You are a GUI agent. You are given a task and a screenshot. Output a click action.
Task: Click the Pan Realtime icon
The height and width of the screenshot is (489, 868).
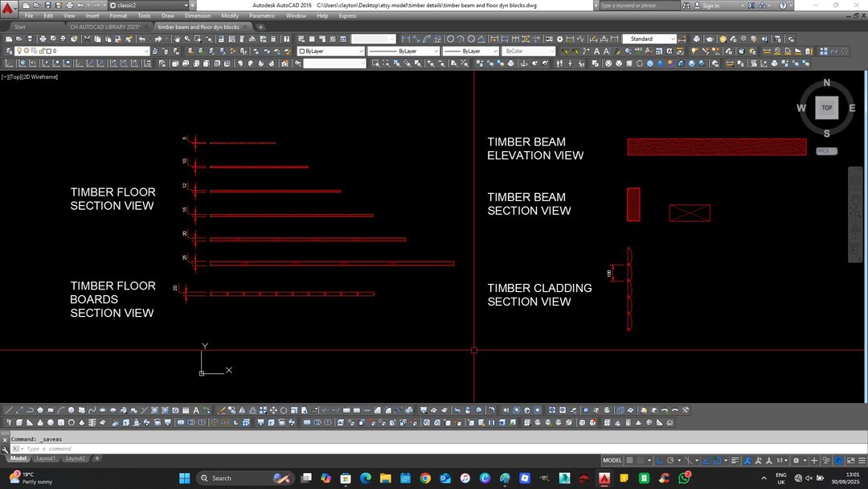pos(177,38)
